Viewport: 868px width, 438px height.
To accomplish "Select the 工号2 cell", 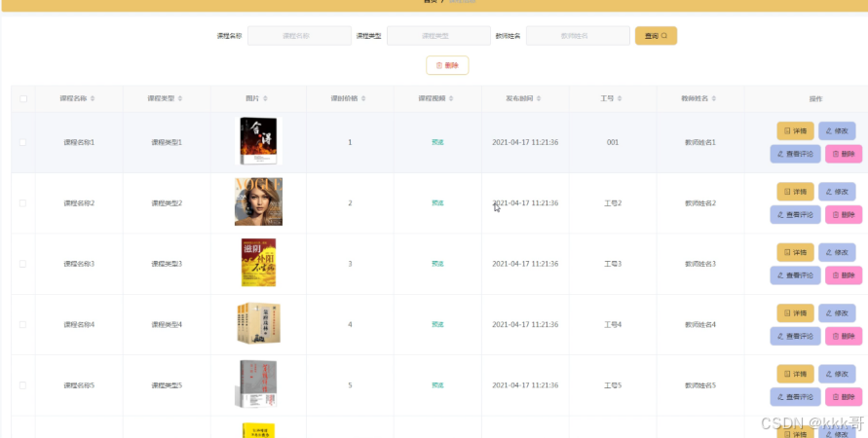I will pos(613,203).
